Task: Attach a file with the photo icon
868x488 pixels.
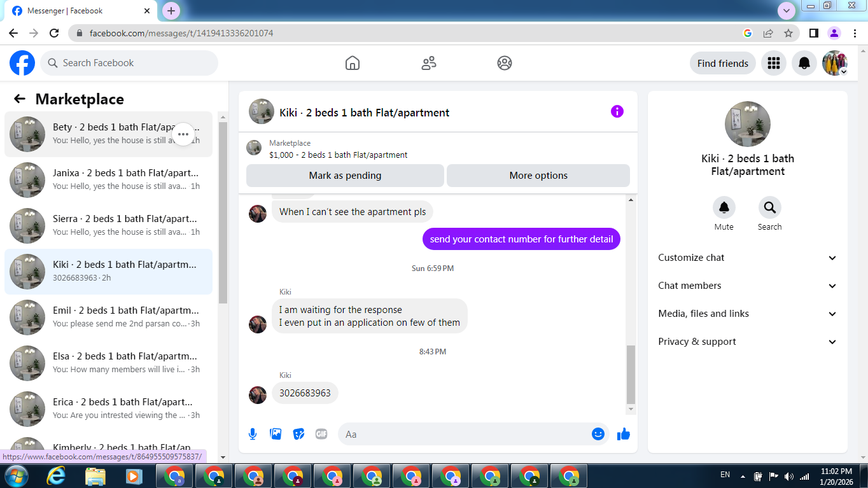Action: point(276,434)
